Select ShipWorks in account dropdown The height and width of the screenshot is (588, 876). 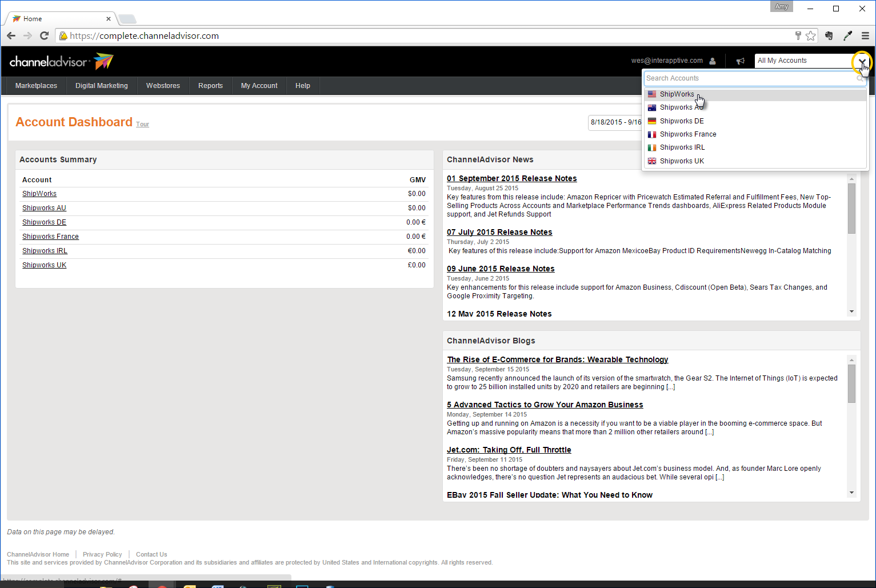tap(755, 94)
